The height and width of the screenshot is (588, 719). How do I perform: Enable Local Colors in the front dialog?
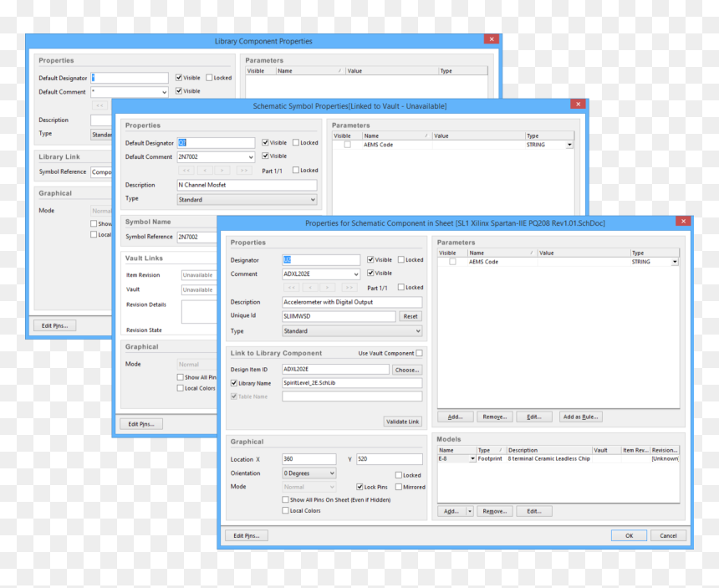pos(285,510)
